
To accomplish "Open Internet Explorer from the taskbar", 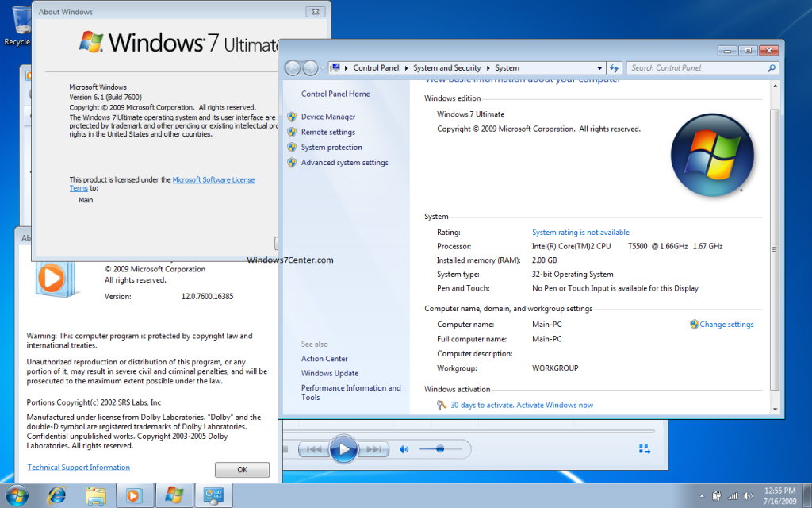I will [56, 496].
